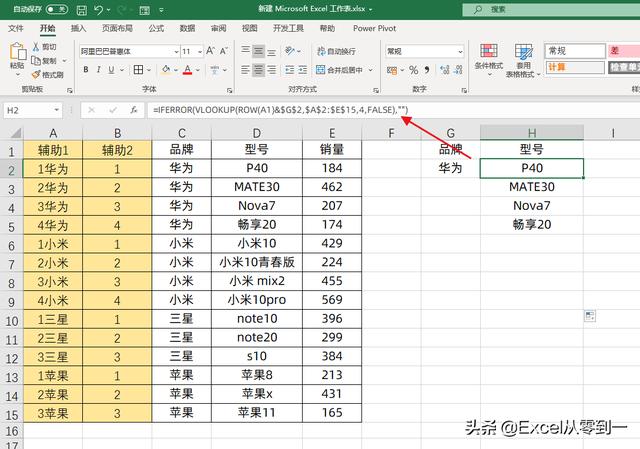The width and height of the screenshot is (640, 449).
Task: Switch to the 公式 ribbon tab
Action: pyautogui.click(x=156, y=28)
